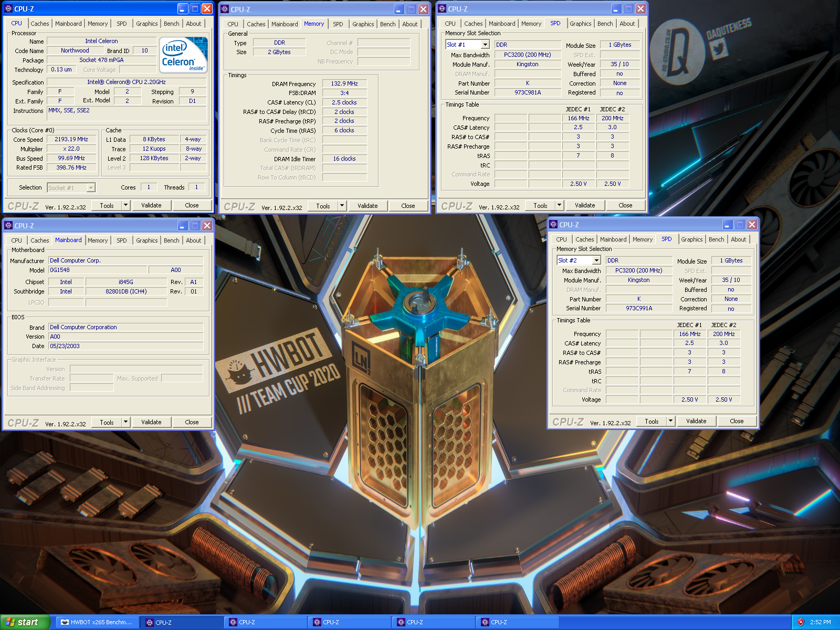Click Validate in the Slot #2 SPD window
Screen dimensions: 840x630
[x=696, y=421]
